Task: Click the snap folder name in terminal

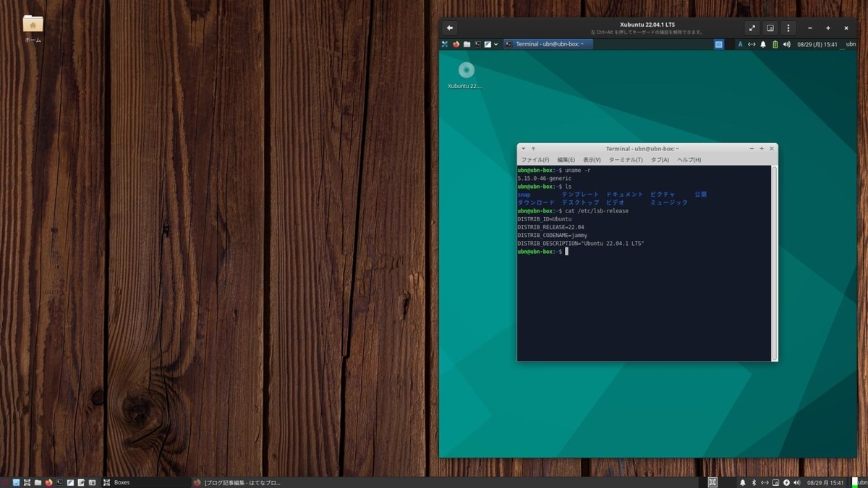Action: tap(524, 194)
